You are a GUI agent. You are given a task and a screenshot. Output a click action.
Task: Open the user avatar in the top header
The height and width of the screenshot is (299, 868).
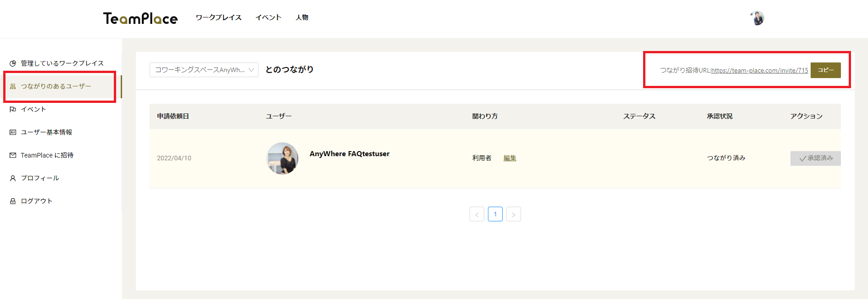pos(757,18)
